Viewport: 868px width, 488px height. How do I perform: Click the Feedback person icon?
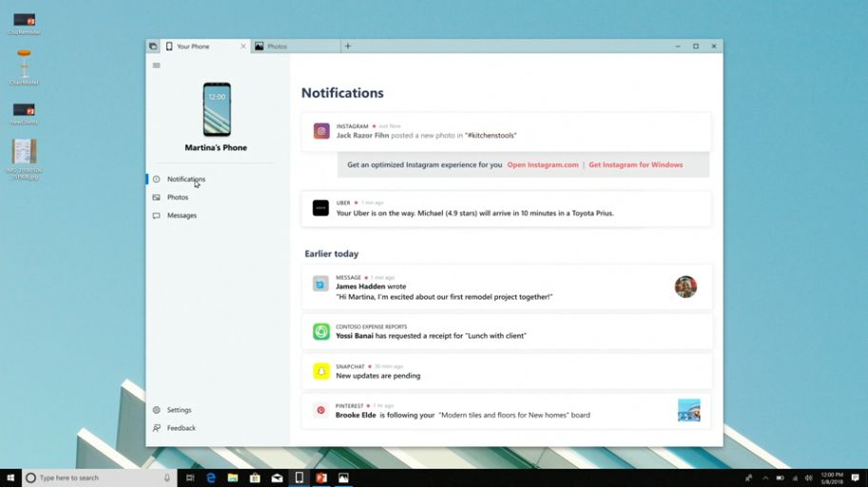pyautogui.click(x=157, y=428)
